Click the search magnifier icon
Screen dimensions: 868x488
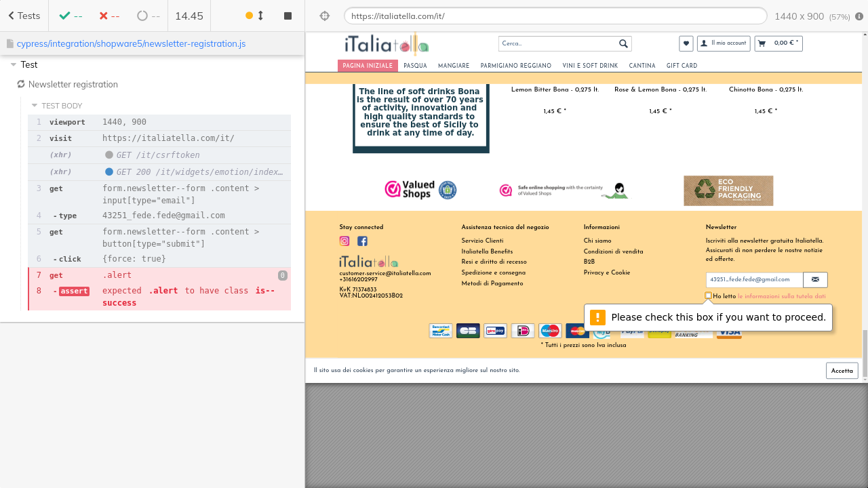pos(623,43)
